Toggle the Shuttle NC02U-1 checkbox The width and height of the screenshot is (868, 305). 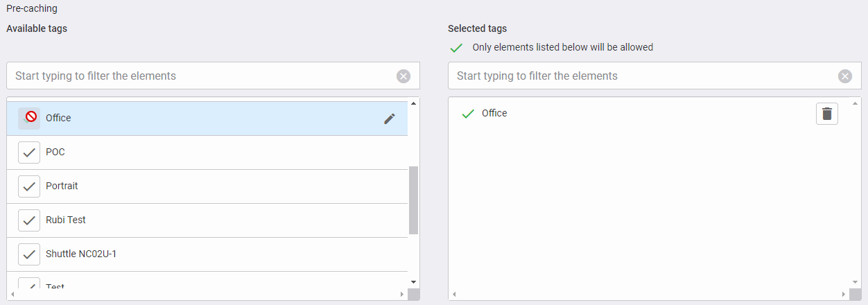[x=29, y=254]
